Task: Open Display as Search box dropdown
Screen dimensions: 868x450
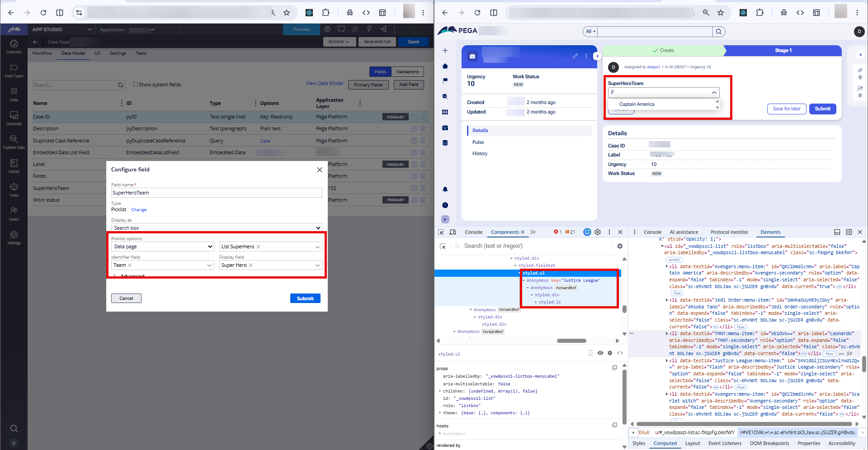Action: pos(217,228)
